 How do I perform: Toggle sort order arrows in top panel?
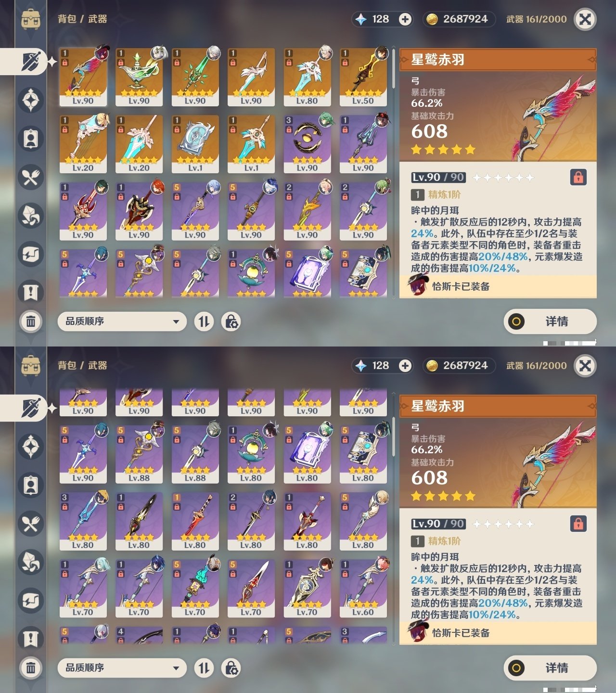204,321
